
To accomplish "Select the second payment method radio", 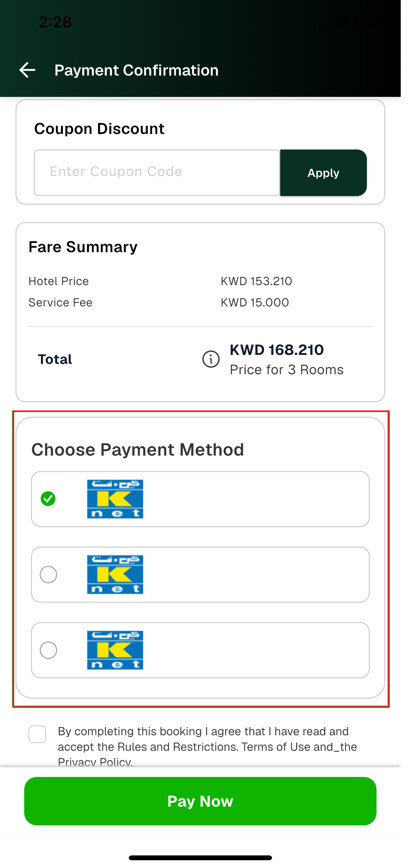I will [x=48, y=574].
